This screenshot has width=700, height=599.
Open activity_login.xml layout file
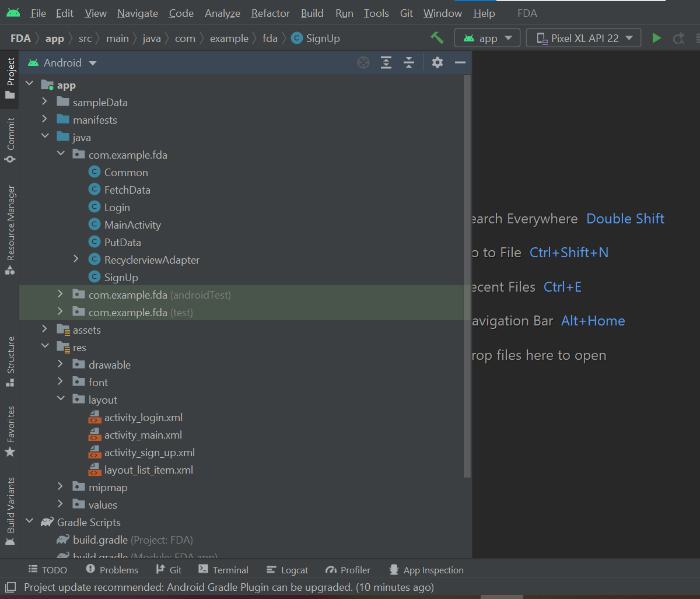[143, 418]
